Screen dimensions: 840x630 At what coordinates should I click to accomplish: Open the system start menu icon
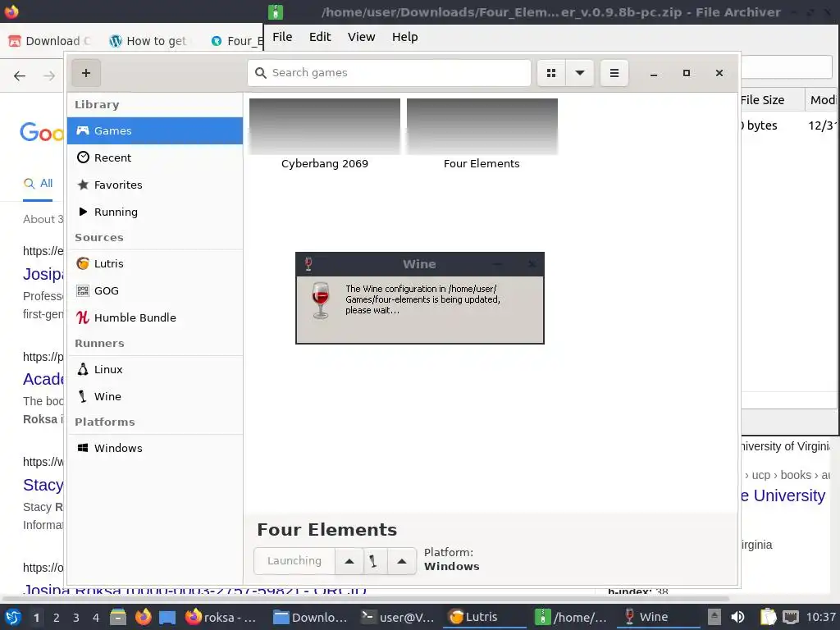click(13, 618)
